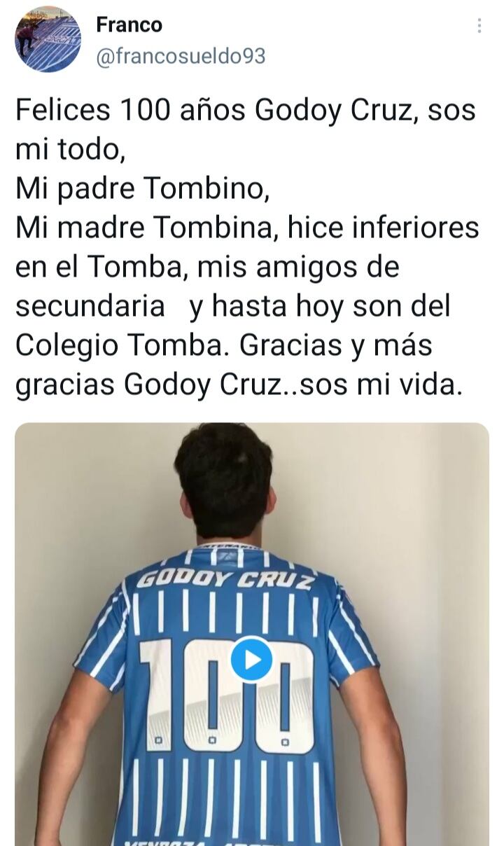Tap the display name Franco
This screenshot has height=846, width=504.
tap(129, 25)
